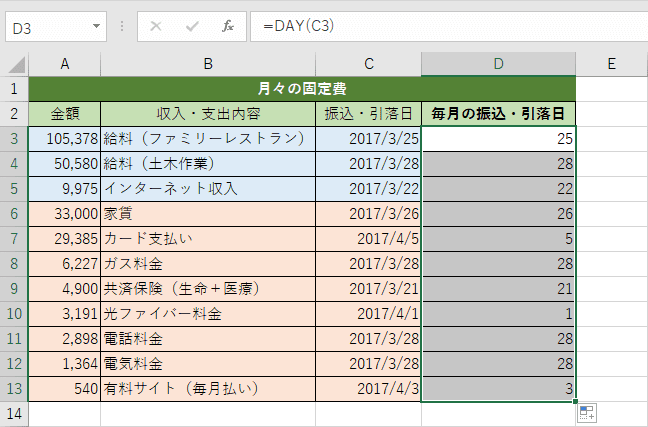The height and width of the screenshot is (427, 648).
Task: Select cell カード支払い
Action: point(208,239)
